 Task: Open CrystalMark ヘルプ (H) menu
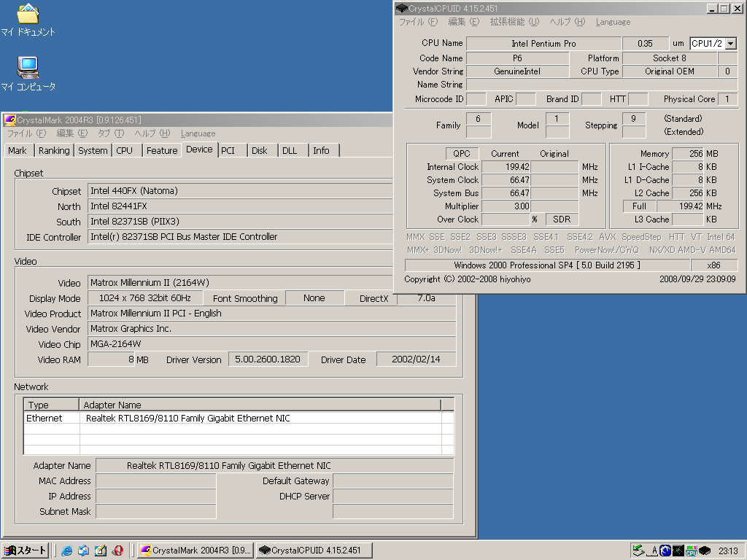(152, 133)
